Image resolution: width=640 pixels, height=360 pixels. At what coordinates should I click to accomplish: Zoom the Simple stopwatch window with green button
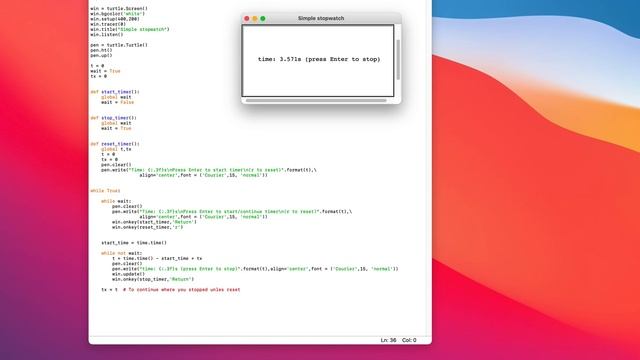pos(263,18)
